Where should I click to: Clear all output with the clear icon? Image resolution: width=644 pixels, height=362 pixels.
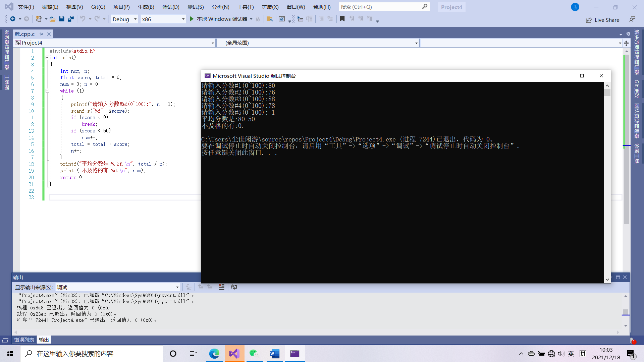pyautogui.click(x=221, y=287)
